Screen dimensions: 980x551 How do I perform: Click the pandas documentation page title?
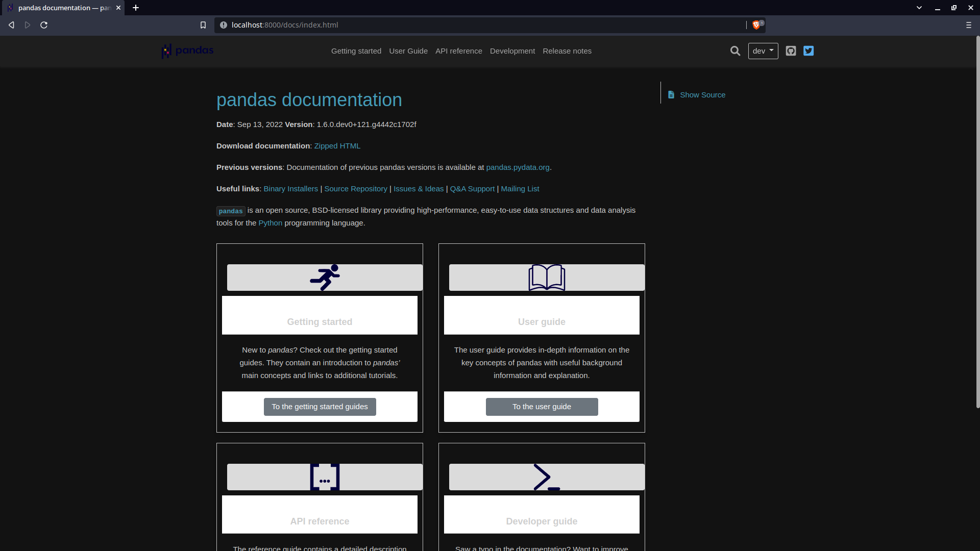[x=309, y=100]
